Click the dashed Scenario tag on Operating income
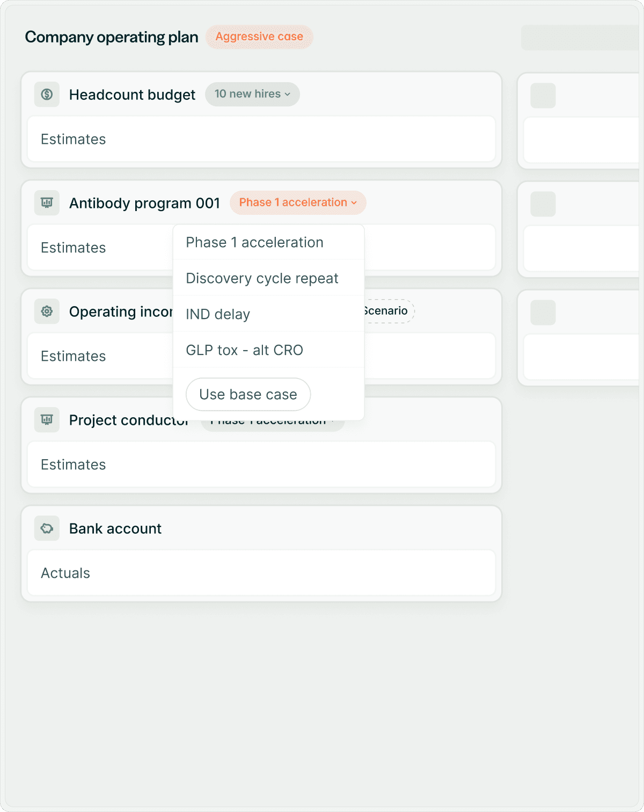Viewport: 644px width, 812px height. 389,311
